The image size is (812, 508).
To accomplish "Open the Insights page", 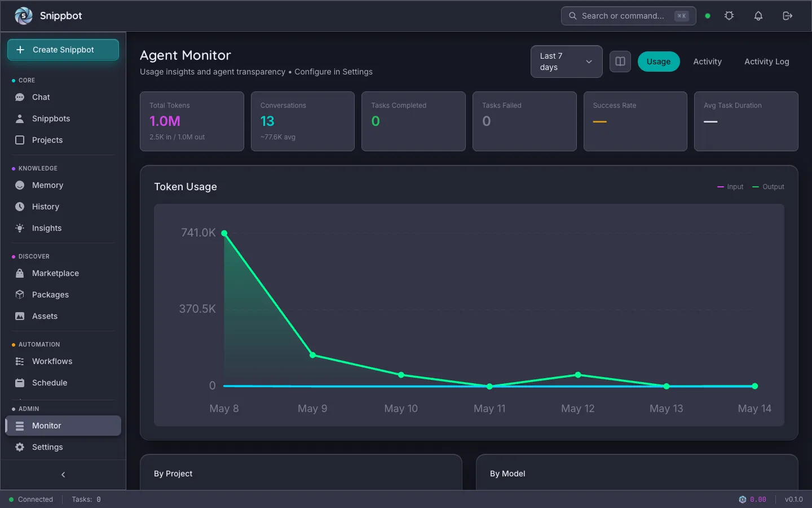I will tap(63, 228).
